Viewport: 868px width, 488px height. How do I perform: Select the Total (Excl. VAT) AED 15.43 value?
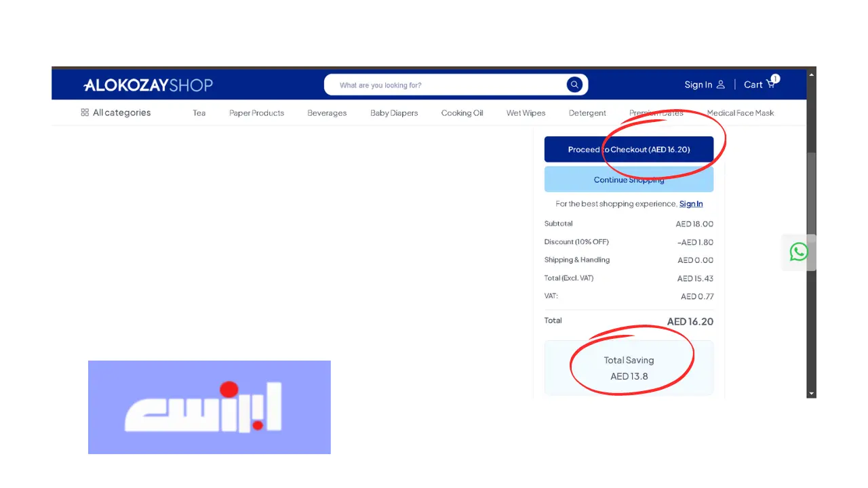point(695,279)
